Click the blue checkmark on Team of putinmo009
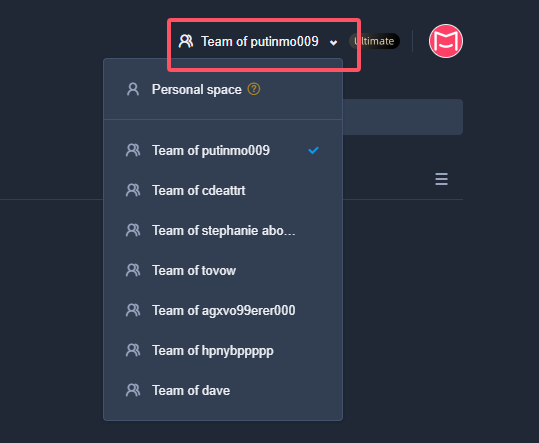Image resolution: width=539 pixels, height=443 pixels. [313, 150]
